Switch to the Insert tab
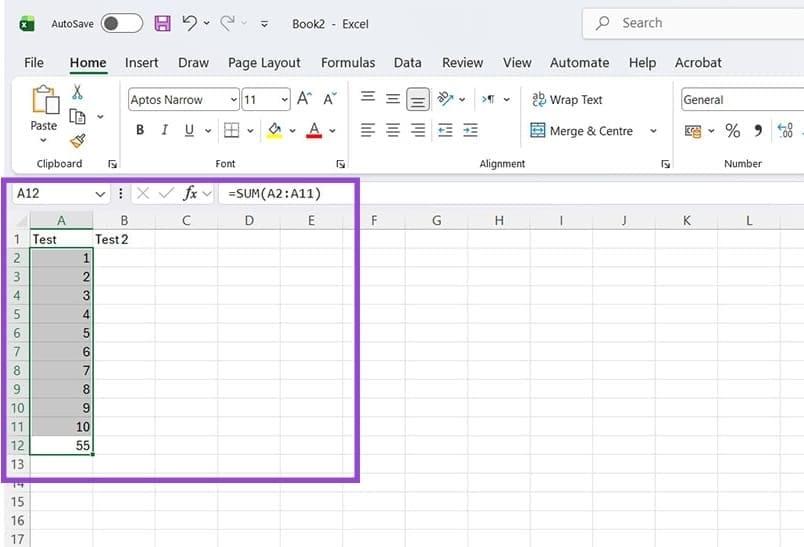804x547 pixels. click(142, 63)
